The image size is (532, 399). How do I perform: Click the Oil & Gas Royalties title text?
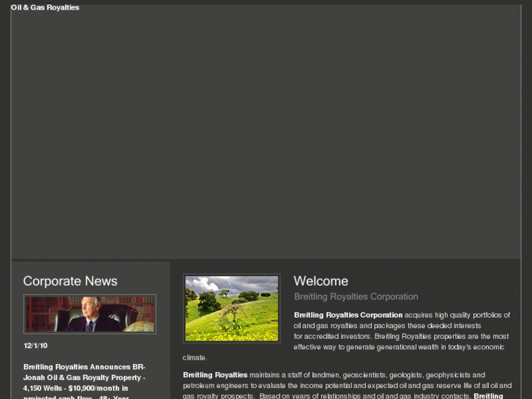45,7
